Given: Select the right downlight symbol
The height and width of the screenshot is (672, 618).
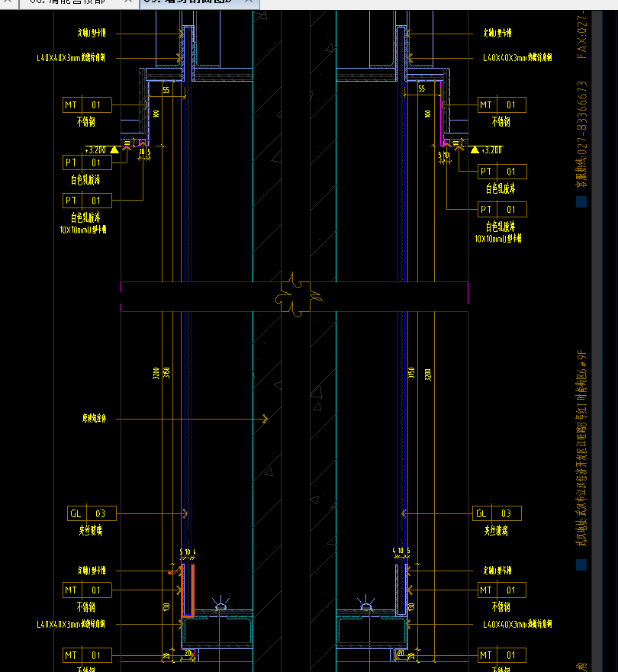Looking at the screenshot, I should coord(366,603).
